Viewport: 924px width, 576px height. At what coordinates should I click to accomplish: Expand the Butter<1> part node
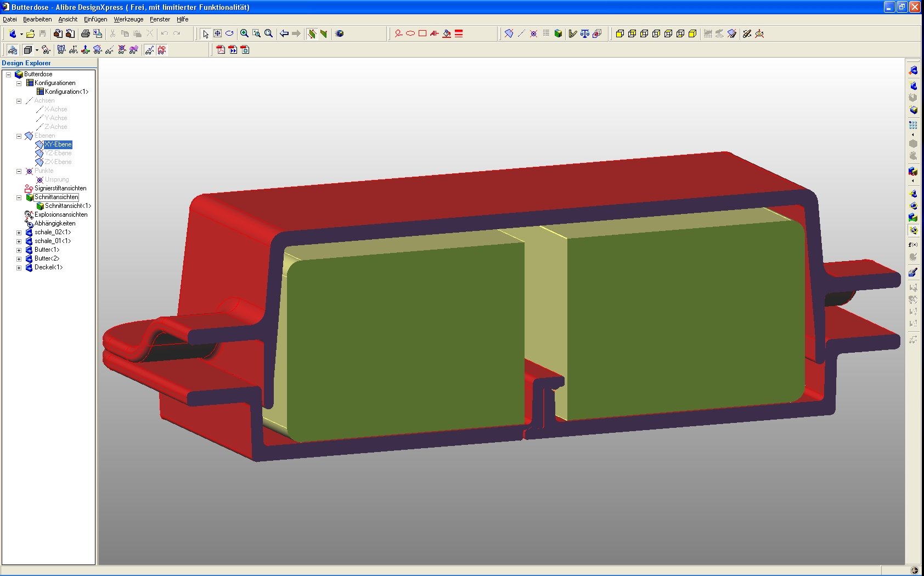[x=19, y=250]
